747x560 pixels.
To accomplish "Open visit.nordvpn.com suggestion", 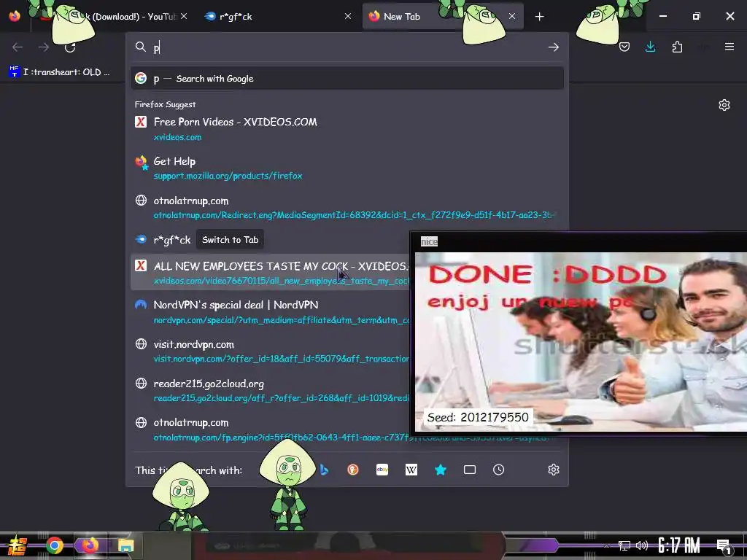I will click(x=270, y=351).
